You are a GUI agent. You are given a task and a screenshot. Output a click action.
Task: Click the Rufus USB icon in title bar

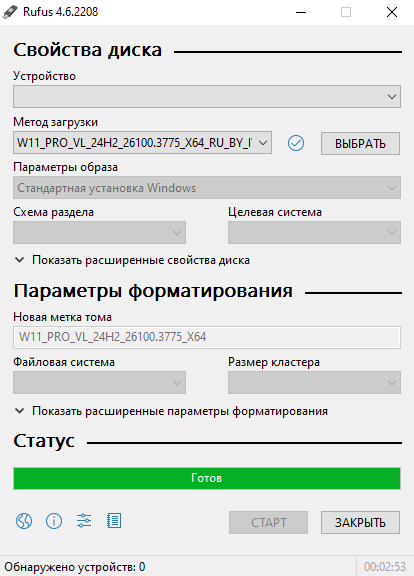pyautogui.click(x=10, y=12)
